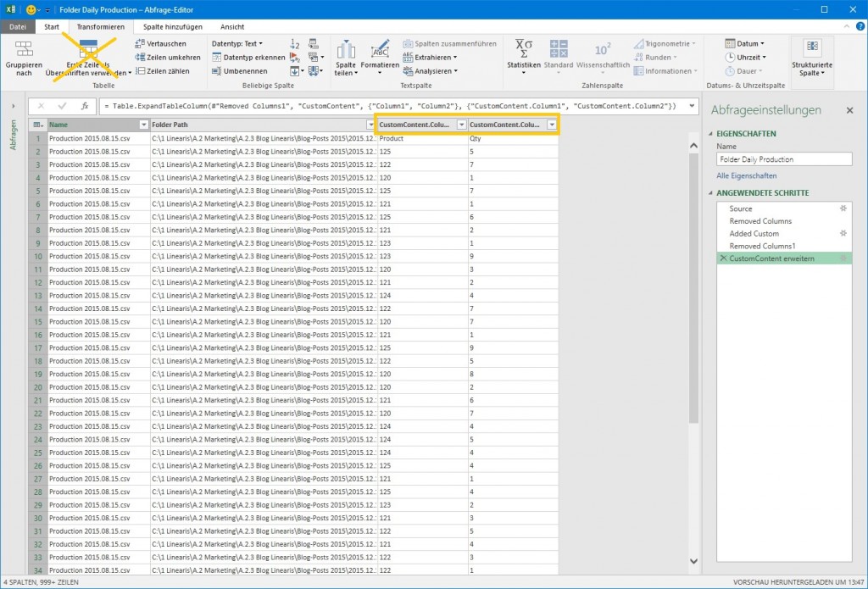868x589 pixels.
Task: Open filter dropdown on Name column
Action: [142, 125]
